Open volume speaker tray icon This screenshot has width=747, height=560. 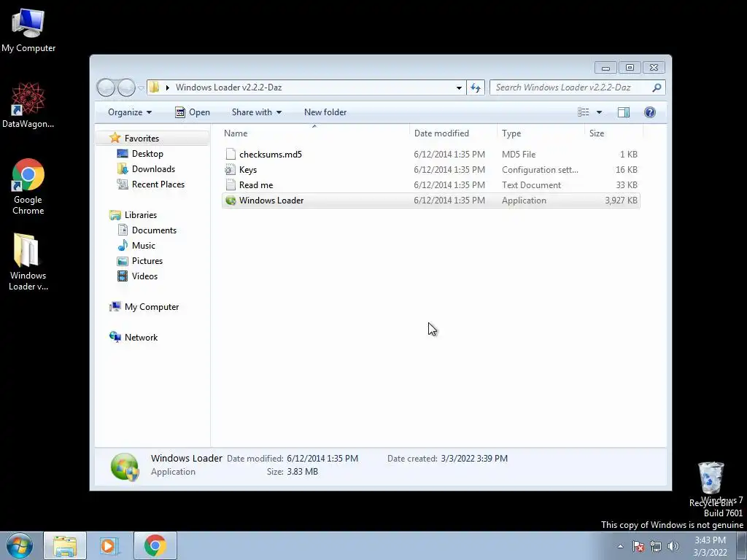click(x=673, y=546)
